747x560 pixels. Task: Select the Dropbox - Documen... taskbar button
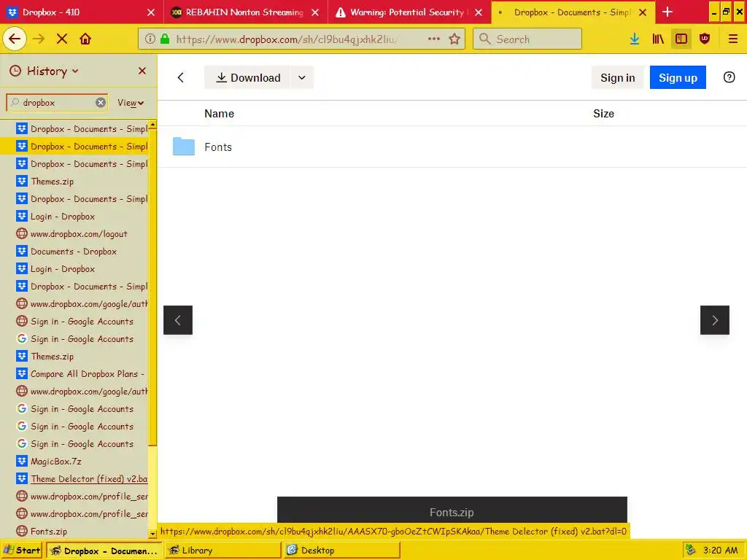click(x=104, y=551)
